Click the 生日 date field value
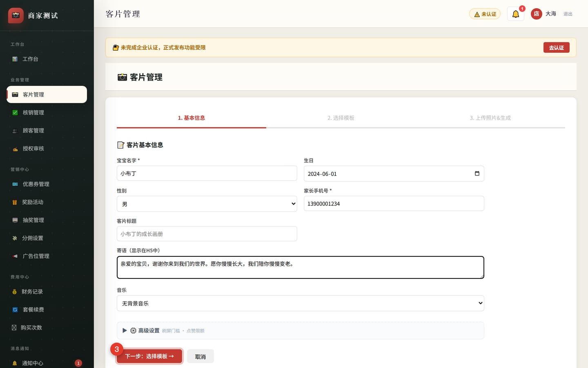The width and height of the screenshot is (588, 368). pos(322,174)
